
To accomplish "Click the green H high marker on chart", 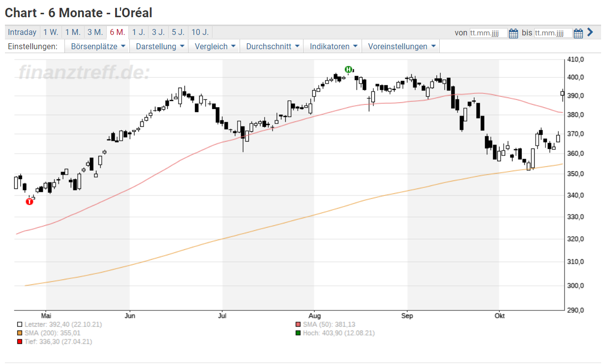I will (x=349, y=69).
